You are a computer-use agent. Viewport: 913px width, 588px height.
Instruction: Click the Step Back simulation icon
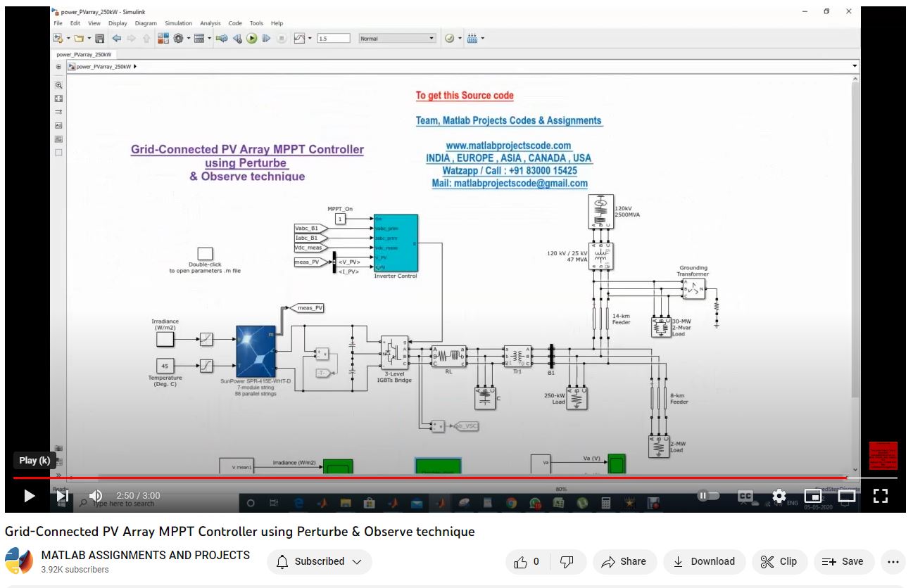[237, 38]
